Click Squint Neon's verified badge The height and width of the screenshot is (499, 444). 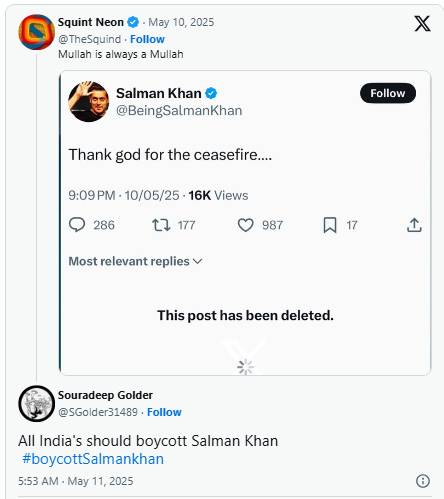pos(133,22)
